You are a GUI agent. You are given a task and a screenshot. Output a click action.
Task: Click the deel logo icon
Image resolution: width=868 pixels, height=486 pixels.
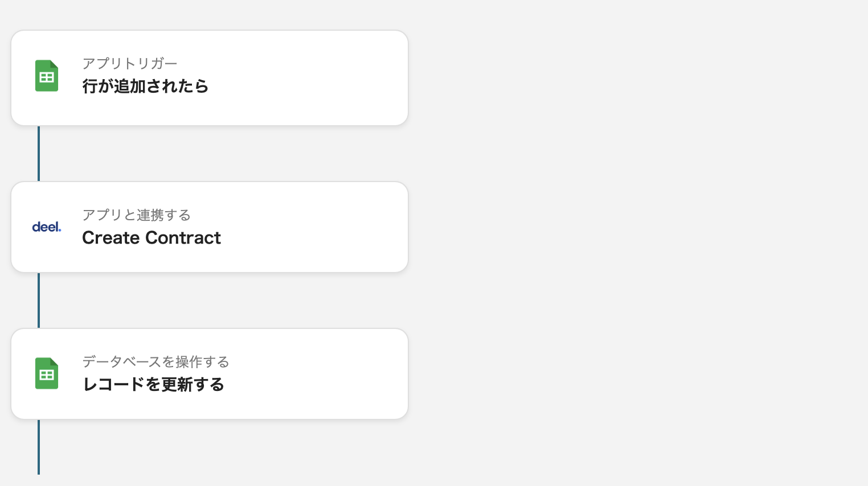(x=47, y=227)
